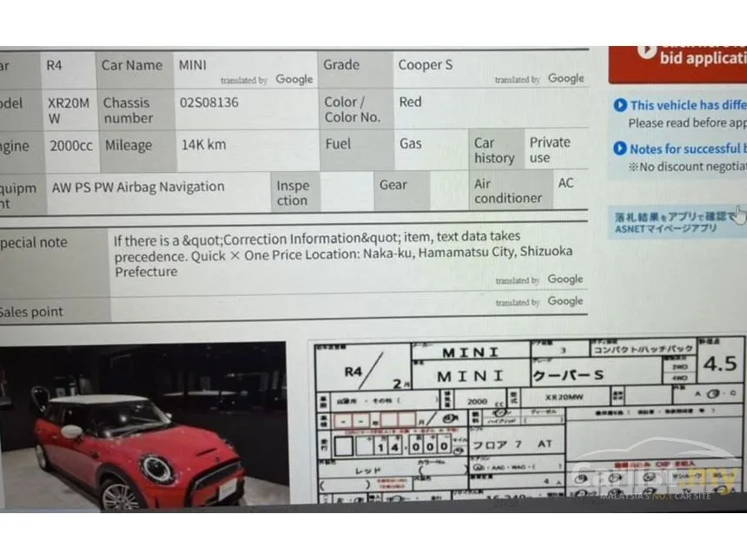747x560 pixels.
Task: Click the 4.5 score on inspection sheet
Action: point(720,365)
